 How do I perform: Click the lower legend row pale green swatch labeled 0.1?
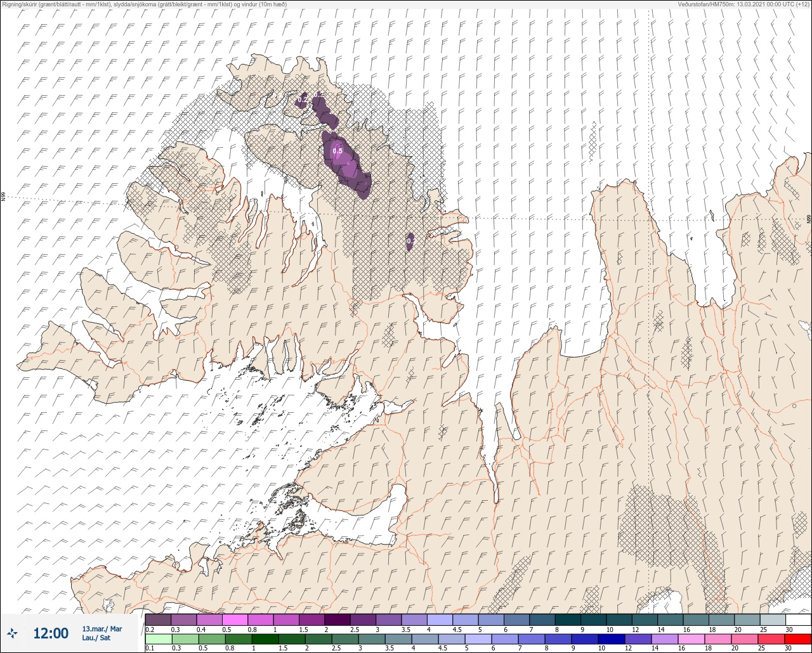point(158,638)
